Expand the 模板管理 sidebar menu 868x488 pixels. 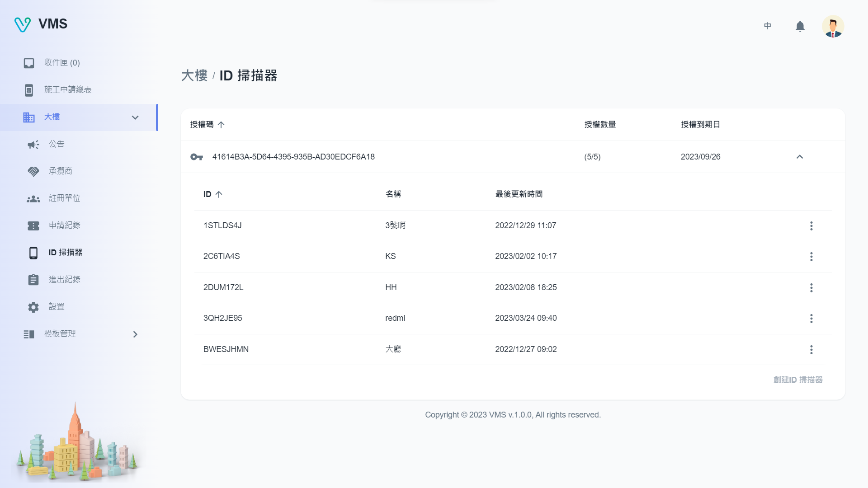point(135,334)
